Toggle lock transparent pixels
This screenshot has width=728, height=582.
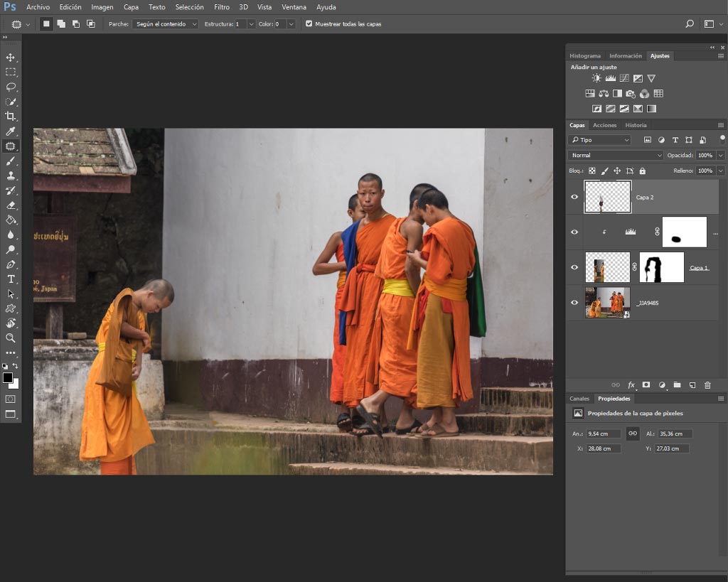click(x=592, y=171)
